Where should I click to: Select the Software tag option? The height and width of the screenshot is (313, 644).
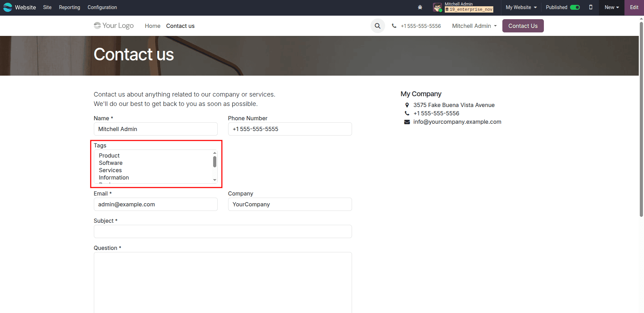pos(111,163)
